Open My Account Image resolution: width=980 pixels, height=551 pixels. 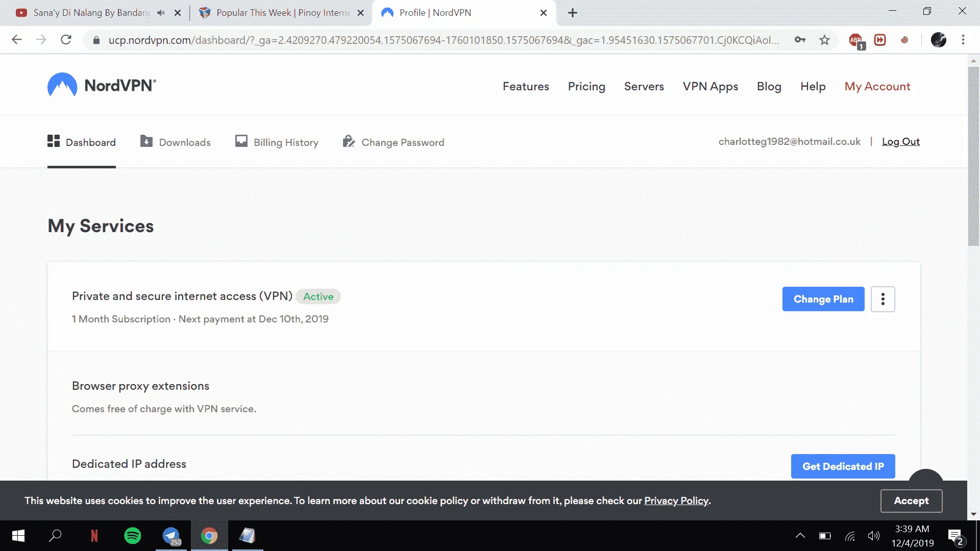click(x=877, y=86)
